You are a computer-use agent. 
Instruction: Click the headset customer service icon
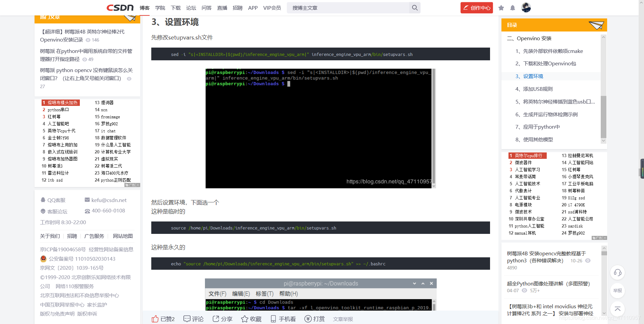tap(618, 272)
